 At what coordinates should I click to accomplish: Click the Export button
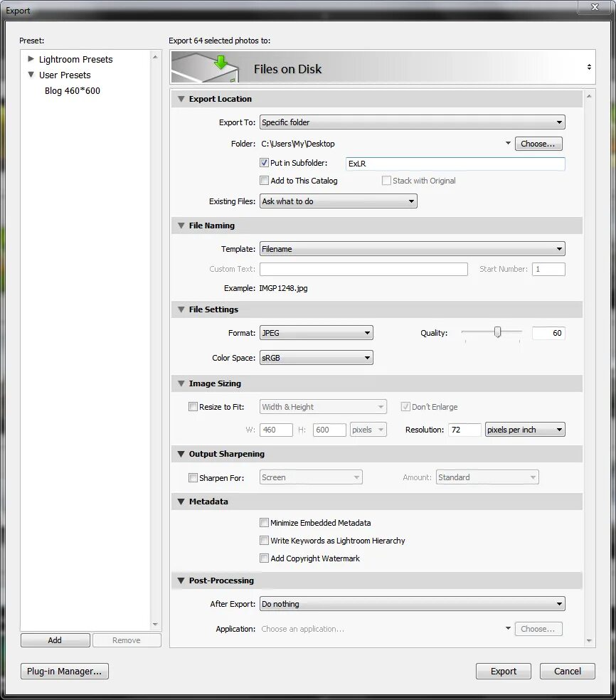(504, 671)
